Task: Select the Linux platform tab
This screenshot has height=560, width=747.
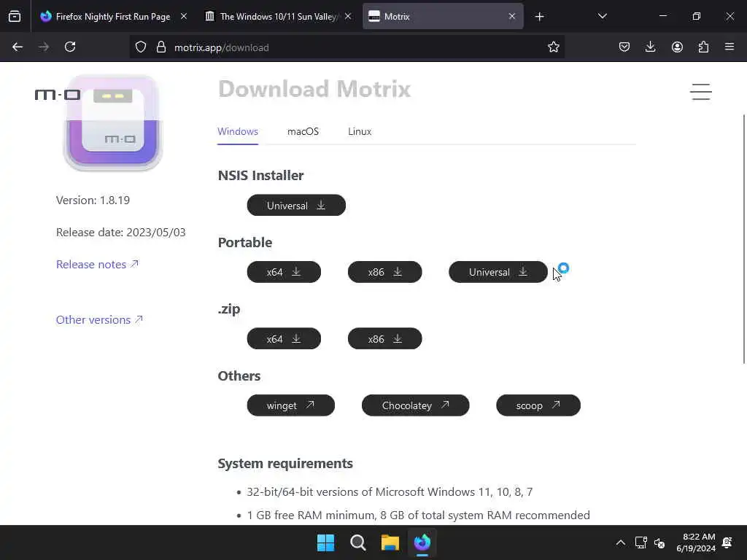Action: (x=360, y=131)
